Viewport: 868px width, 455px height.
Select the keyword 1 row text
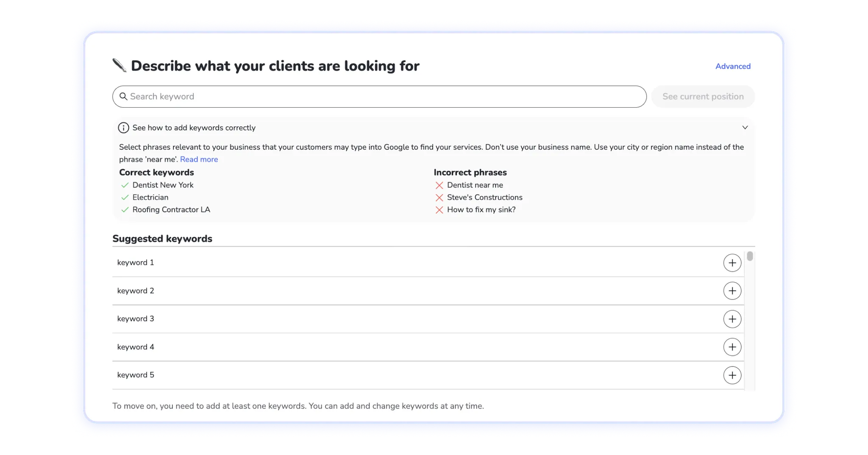coord(136,263)
